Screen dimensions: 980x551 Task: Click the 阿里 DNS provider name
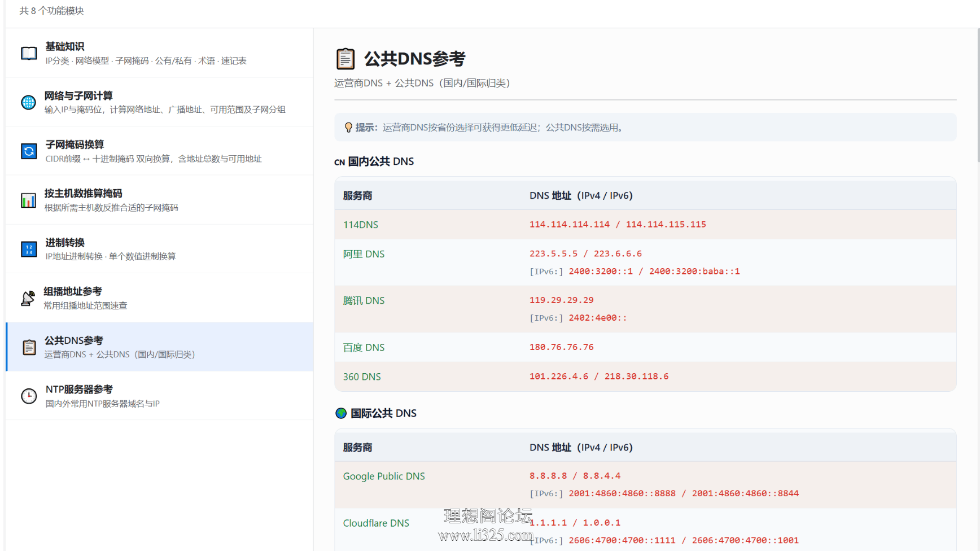[364, 254]
